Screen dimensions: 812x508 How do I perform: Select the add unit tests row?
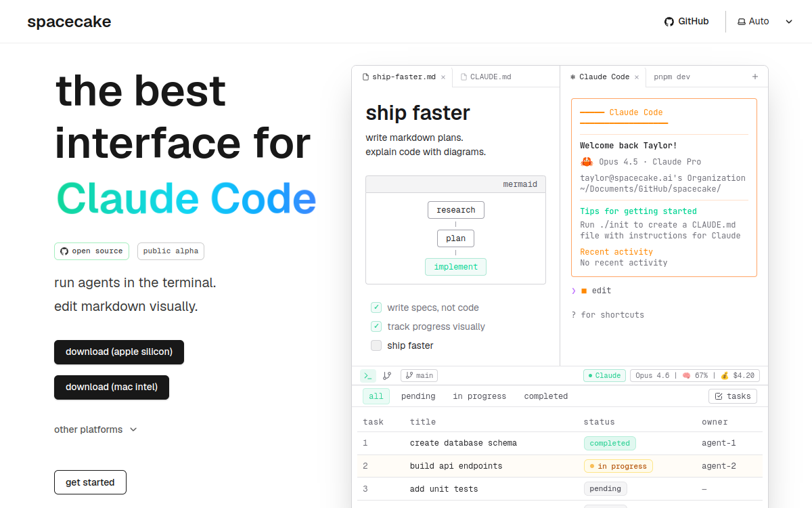560,489
